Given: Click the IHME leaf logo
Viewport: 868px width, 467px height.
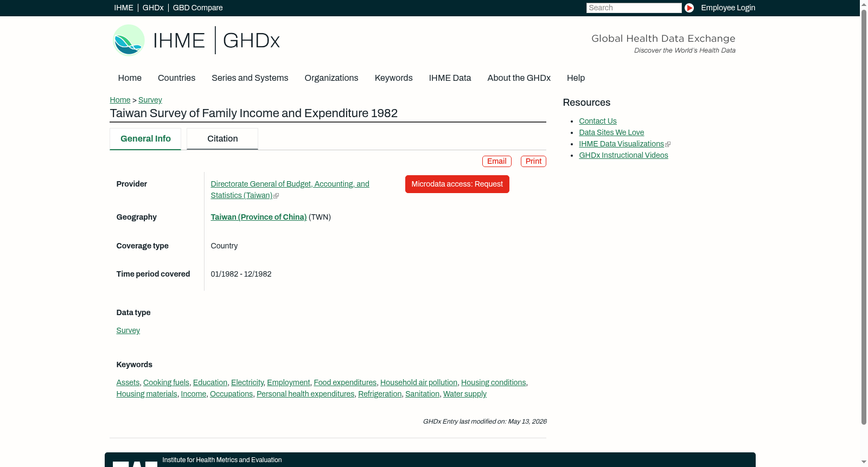Looking at the screenshot, I should (129, 40).
